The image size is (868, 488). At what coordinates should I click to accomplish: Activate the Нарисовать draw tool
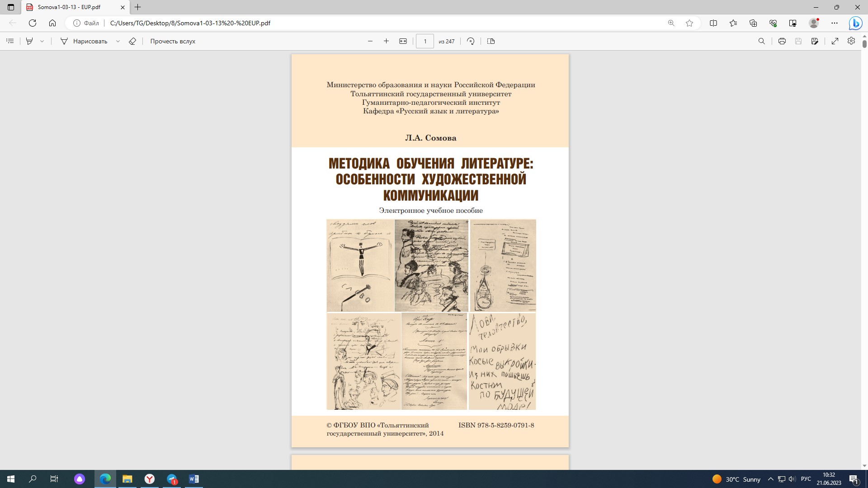point(84,41)
